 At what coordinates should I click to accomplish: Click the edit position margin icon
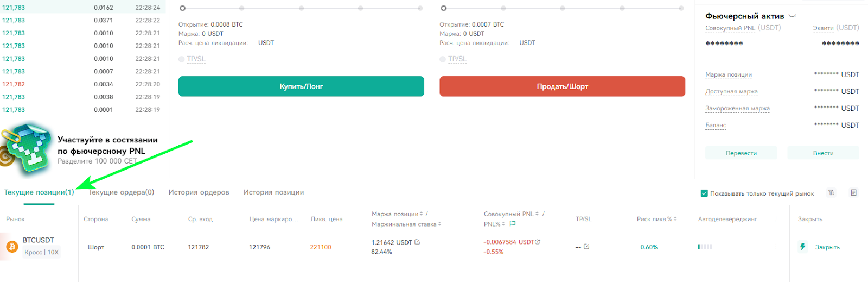click(x=417, y=242)
